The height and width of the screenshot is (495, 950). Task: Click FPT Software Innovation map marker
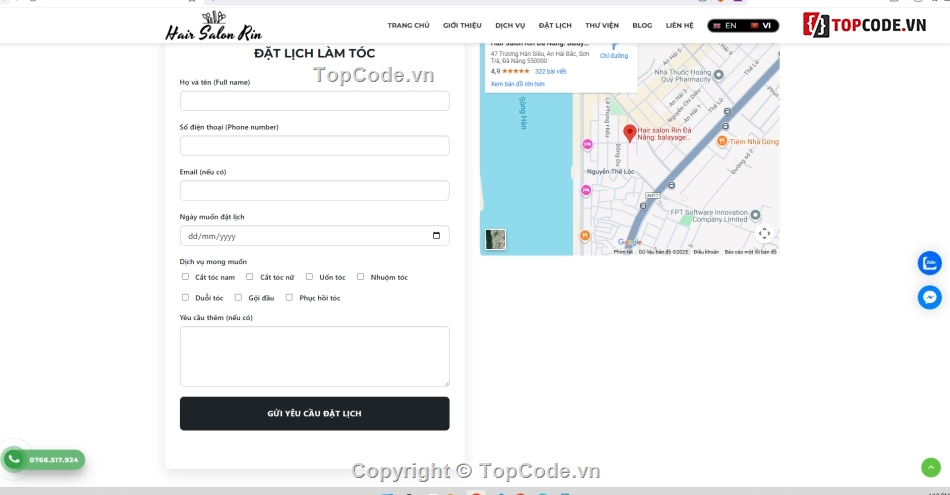tap(755, 215)
